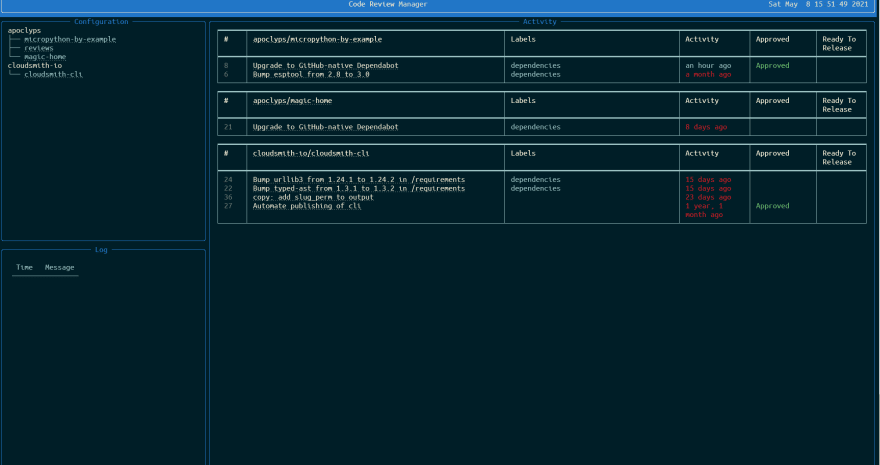The image size is (880, 465).
Task: Click dependencies label in the magic-home table
Action: 535,127
